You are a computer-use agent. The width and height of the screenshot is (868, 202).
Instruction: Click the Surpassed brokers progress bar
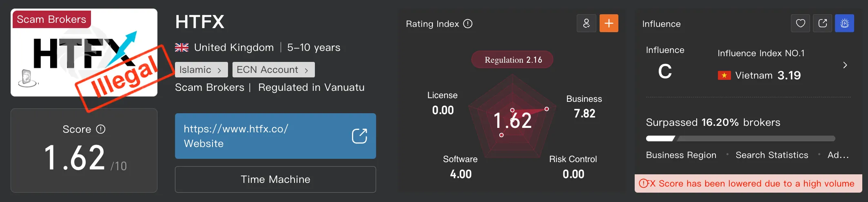[x=740, y=138]
